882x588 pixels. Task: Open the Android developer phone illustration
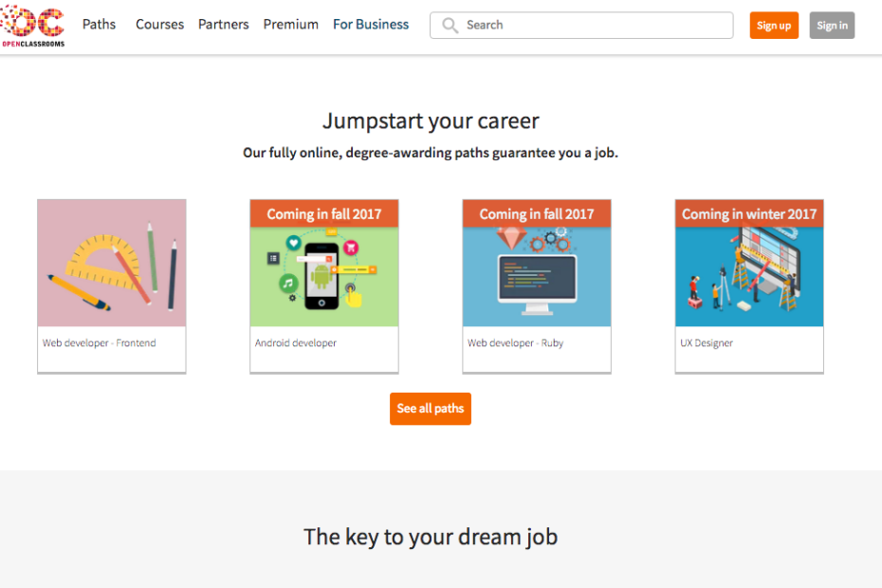click(x=324, y=276)
